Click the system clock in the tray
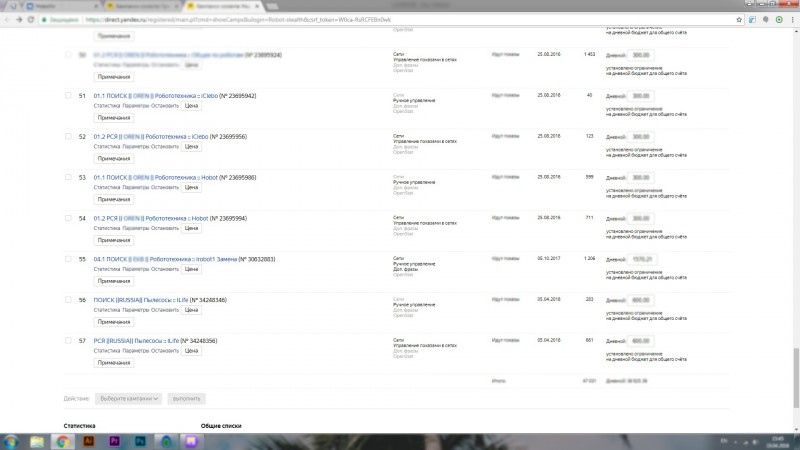This screenshot has height=450, width=800. pyautogui.click(x=778, y=442)
